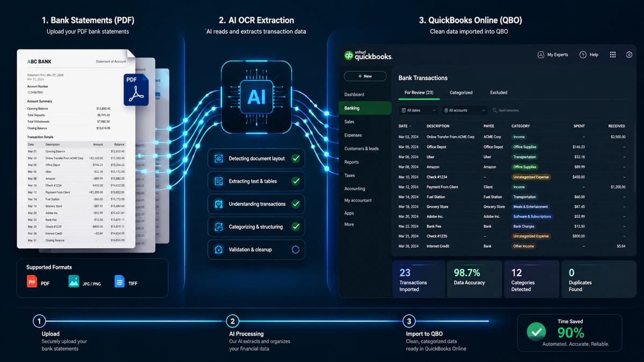Click the Adobe PDF file icon
The height and width of the screenshot is (362, 644).
pyautogui.click(x=136, y=90)
